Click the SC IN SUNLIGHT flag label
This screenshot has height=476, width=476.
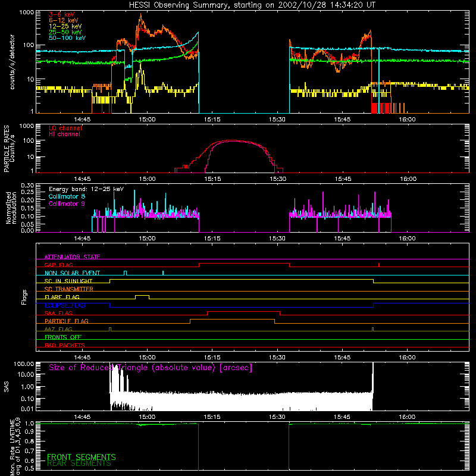(68, 281)
